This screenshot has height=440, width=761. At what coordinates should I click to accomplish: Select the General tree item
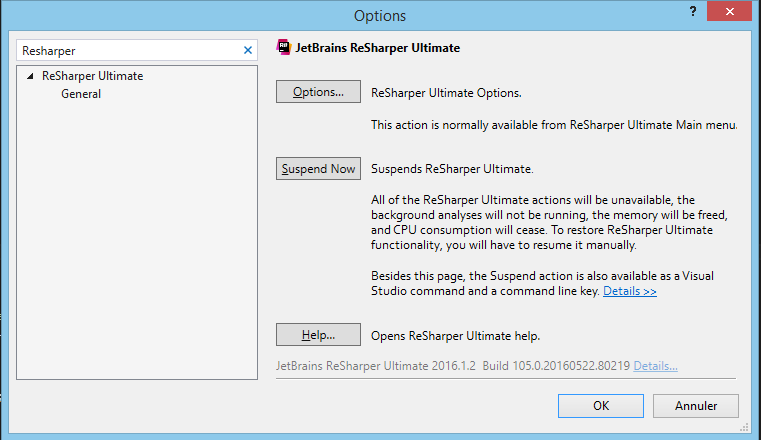tap(80, 94)
